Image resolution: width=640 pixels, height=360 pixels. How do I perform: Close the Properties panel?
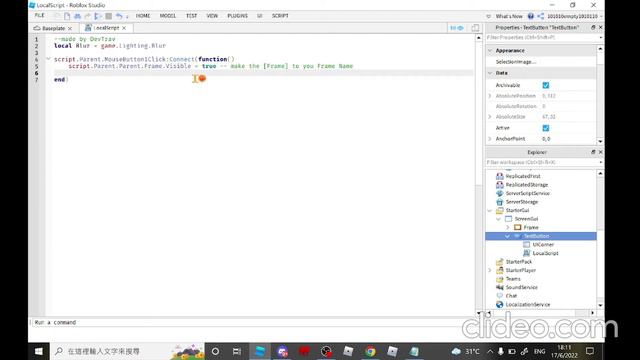pyautogui.click(x=600, y=27)
